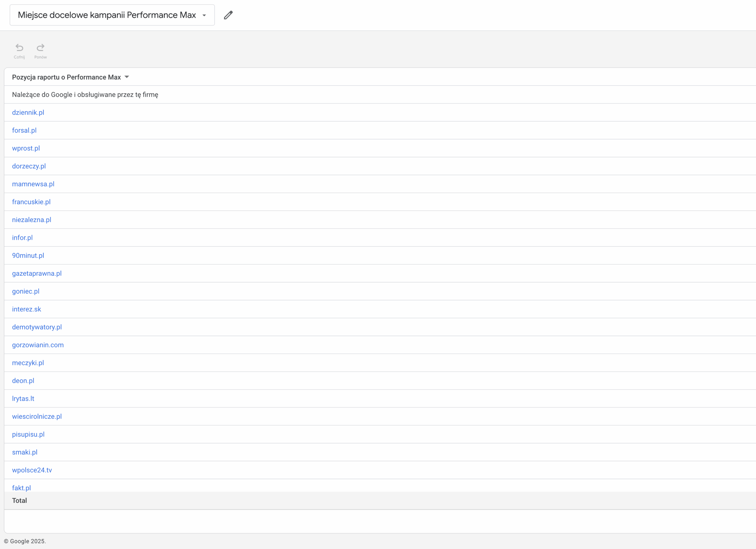The width and height of the screenshot is (756, 549).
Task: Follow the gazetaprawna.pl placement link
Action: pos(37,274)
